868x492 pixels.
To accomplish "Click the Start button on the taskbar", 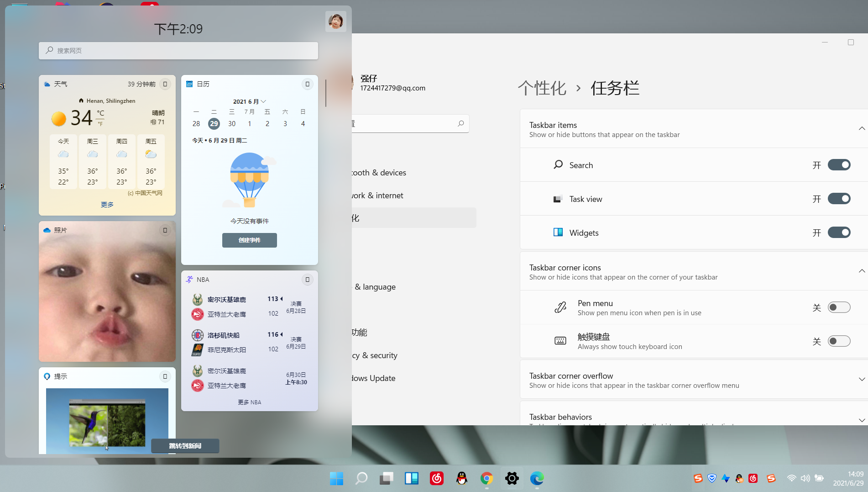I will pos(336,478).
